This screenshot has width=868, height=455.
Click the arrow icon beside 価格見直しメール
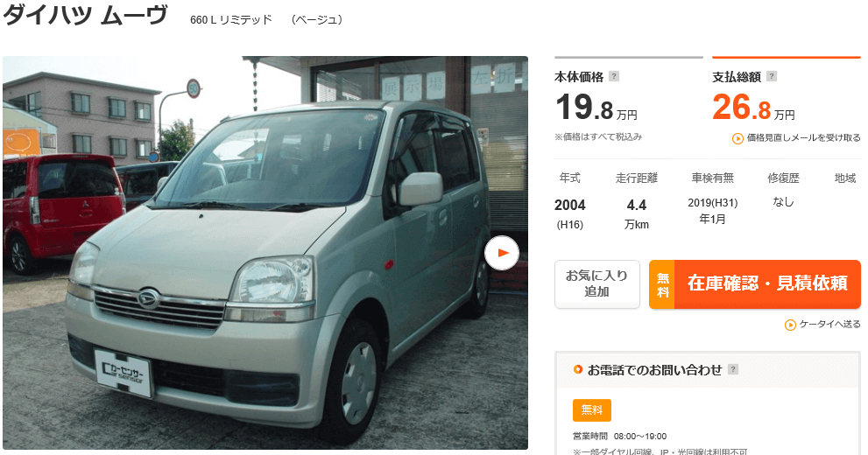point(737,138)
